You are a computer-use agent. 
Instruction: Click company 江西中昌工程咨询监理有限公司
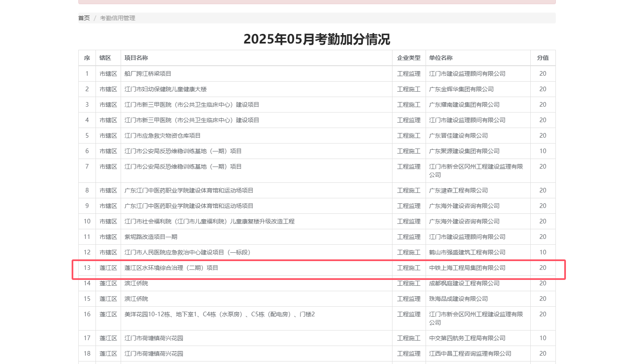click(470, 354)
